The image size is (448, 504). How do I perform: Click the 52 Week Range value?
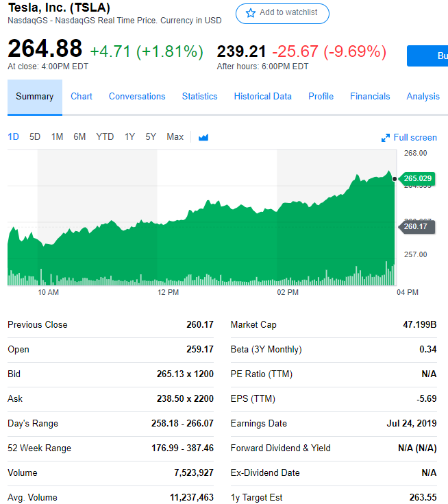tap(182, 448)
